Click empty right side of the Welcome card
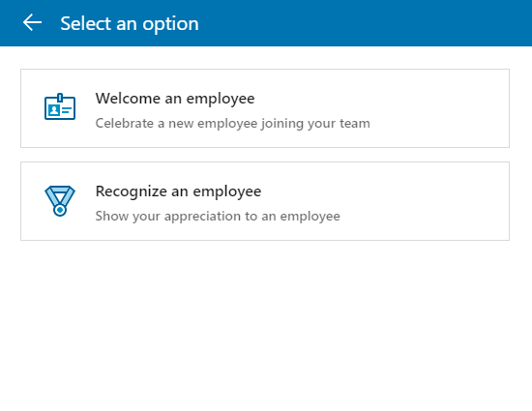Screen dimensions: 532x411 (441, 108)
